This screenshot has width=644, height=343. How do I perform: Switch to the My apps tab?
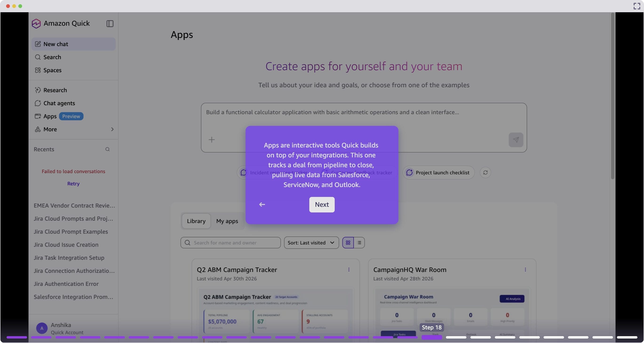coord(227,221)
